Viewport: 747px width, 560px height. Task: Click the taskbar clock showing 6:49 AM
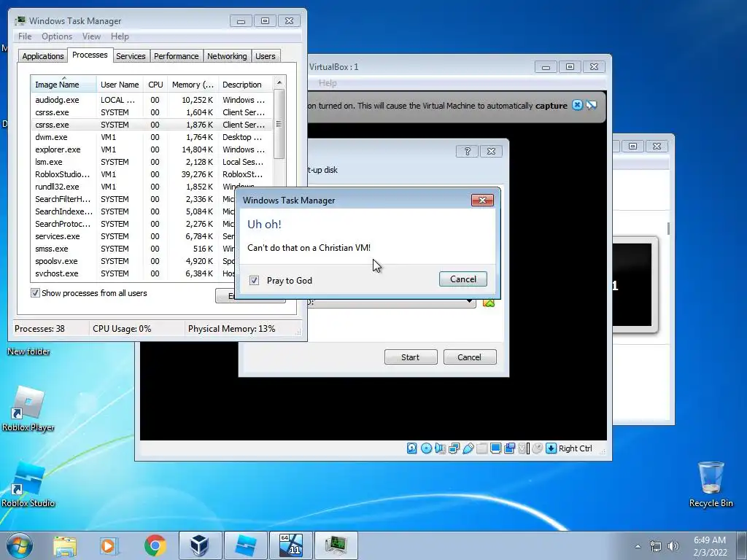710,545
